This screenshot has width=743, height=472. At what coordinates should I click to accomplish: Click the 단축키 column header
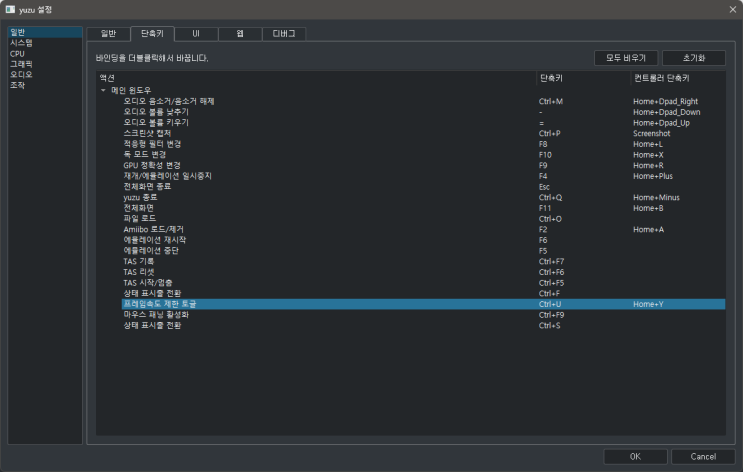pyautogui.click(x=584, y=78)
